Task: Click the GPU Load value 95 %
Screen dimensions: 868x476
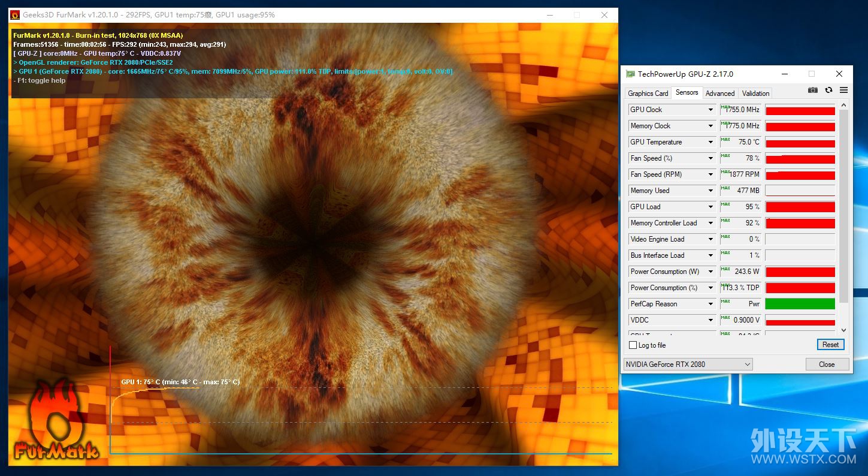Action: (x=740, y=207)
